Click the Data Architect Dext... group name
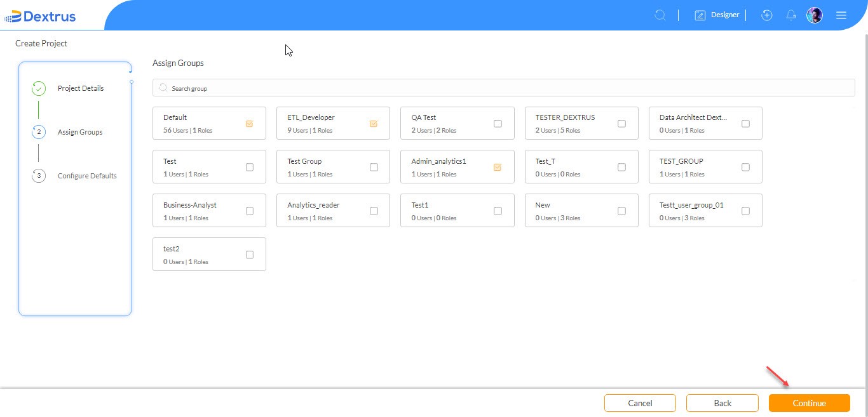Image resolution: width=868 pixels, height=417 pixels. tap(693, 117)
